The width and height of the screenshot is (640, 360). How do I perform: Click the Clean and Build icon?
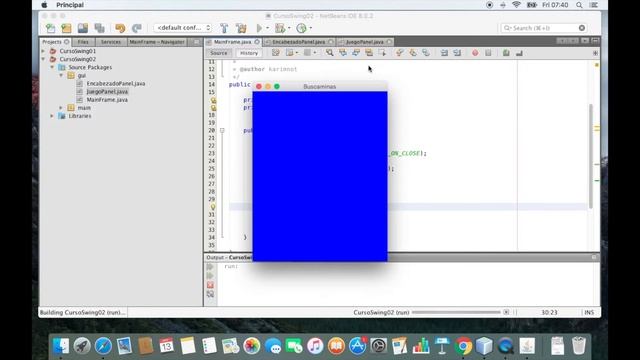[241, 28]
